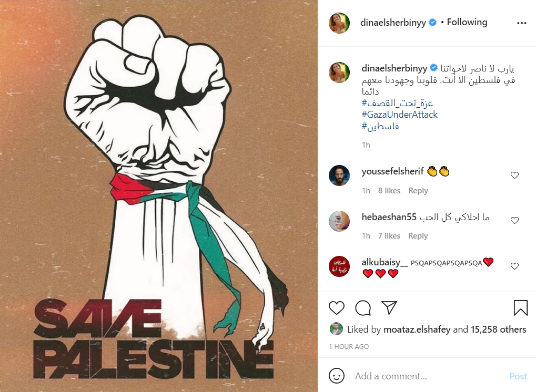Open moataz.elshafey profile link
Image resolution: width=536 pixels, height=392 pixels.
pos(417,329)
